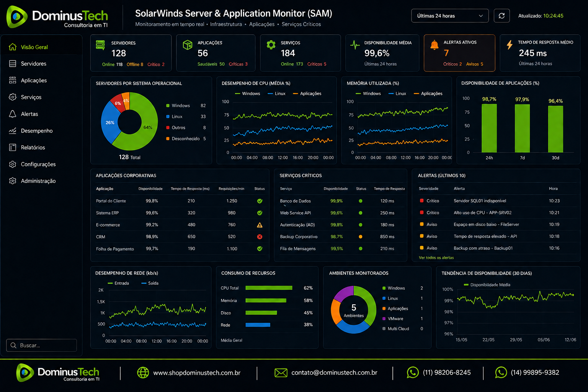This screenshot has height=392, width=588.
Task: Click the (11) 98206-8245 phone number
Action: pyautogui.click(x=447, y=373)
